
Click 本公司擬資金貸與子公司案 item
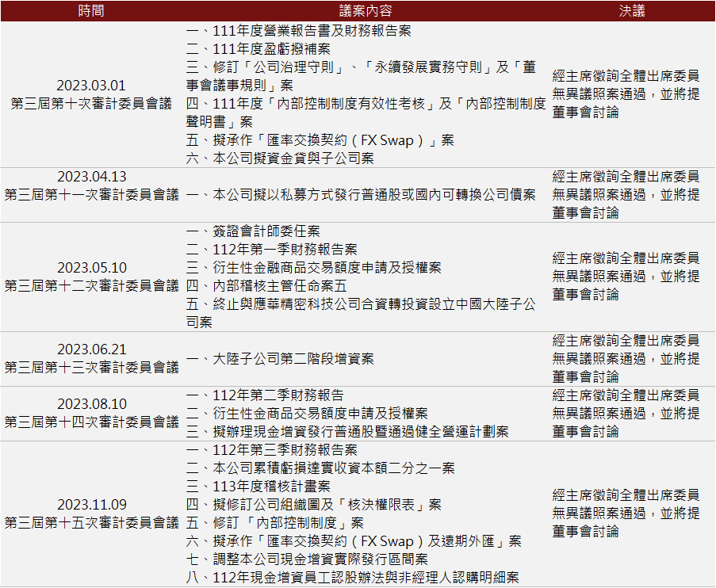pos(280,158)
